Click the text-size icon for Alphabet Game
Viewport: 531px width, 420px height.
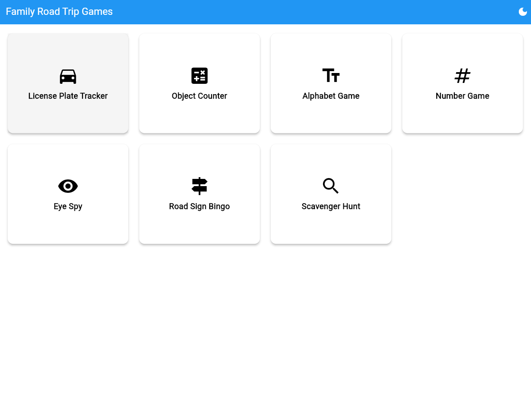click(331, 76)
